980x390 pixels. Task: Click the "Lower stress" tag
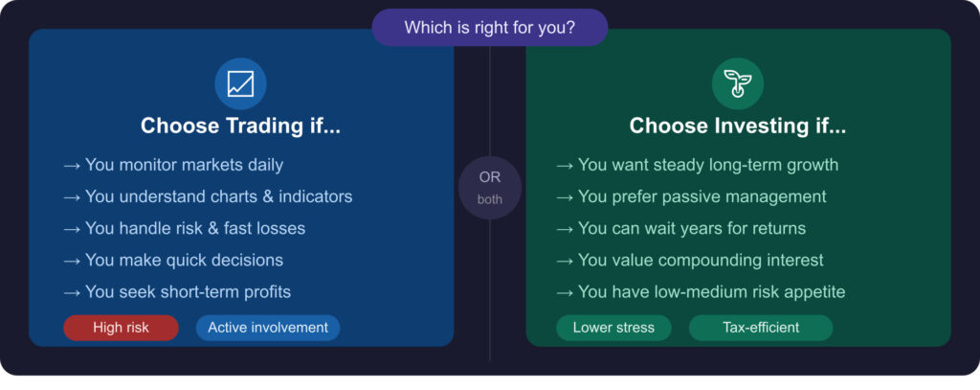[613, 328]
